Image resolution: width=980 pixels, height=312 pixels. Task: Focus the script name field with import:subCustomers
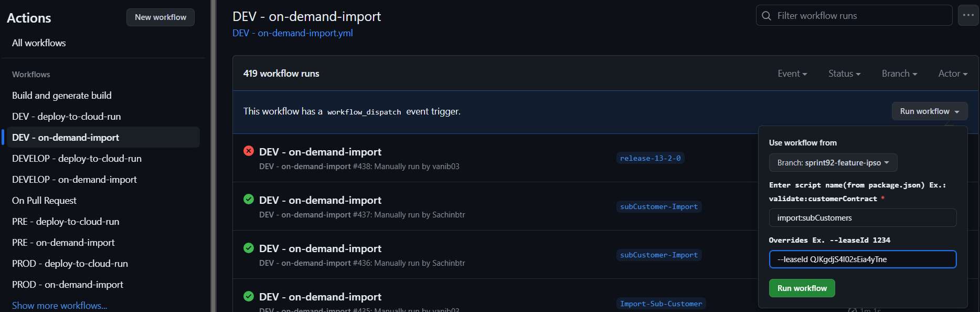tap(862, 218)
